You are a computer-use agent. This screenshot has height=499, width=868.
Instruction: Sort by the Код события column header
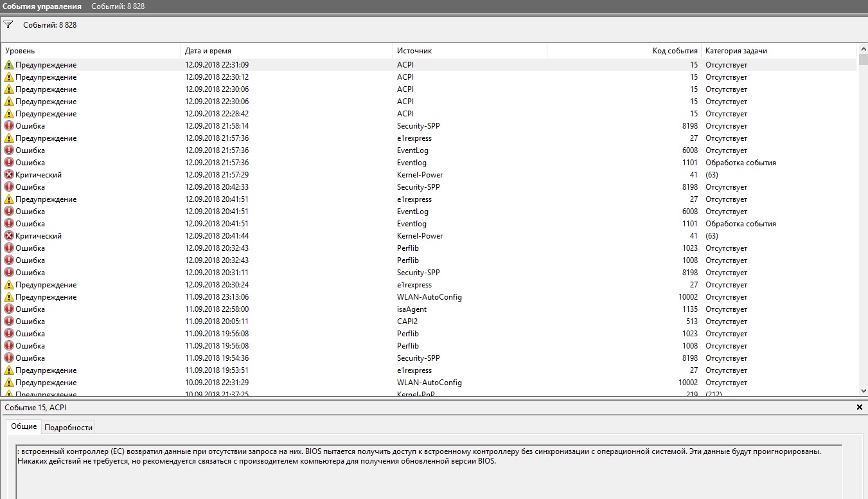point(624,51)
